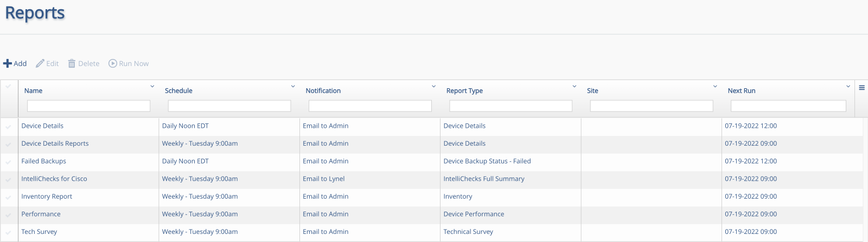The image size is (868, 242).
Task: Sort by the Notification column header
Action: click(323, 91)
